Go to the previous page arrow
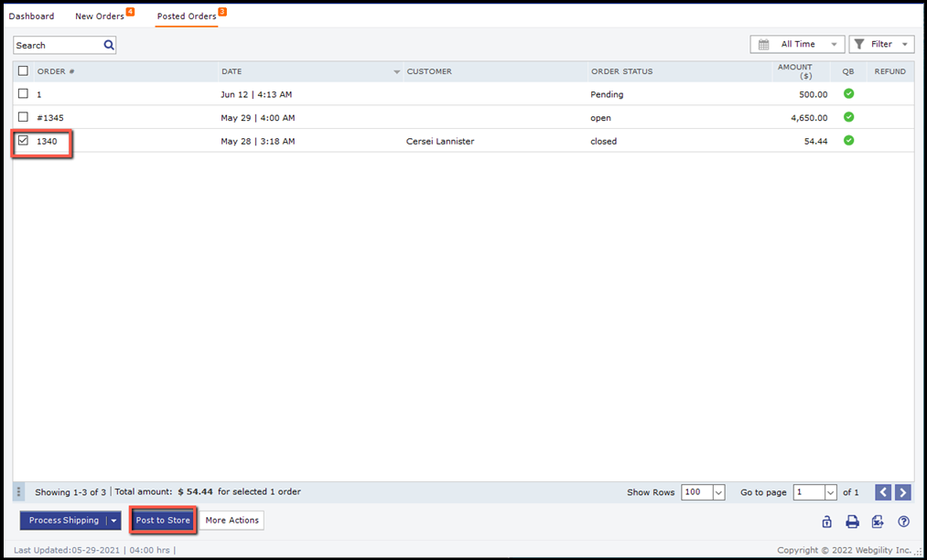The image size is (927, 560). click(x=883, y=492)
